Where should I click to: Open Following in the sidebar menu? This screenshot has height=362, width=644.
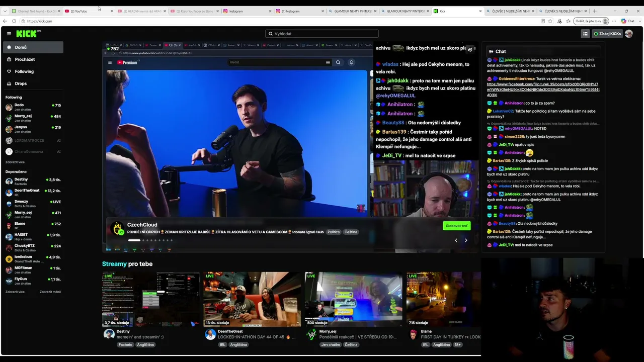33,71
